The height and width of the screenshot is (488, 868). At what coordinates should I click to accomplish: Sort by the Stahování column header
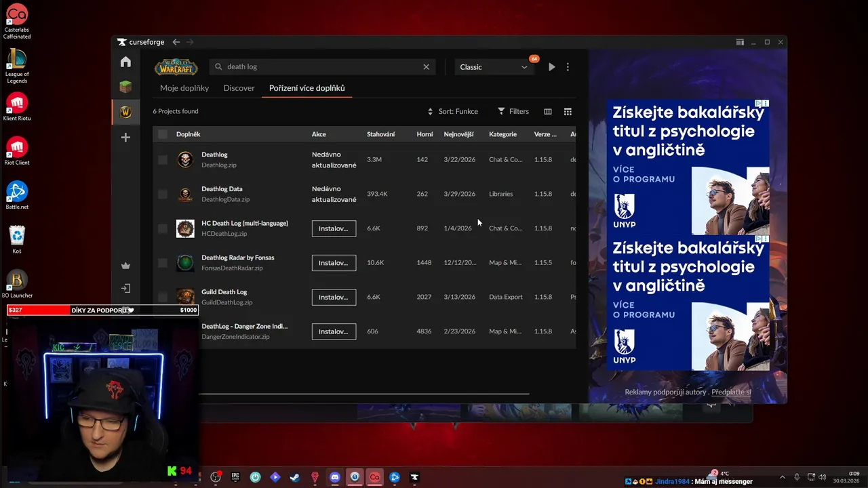(x=381, y=134)
